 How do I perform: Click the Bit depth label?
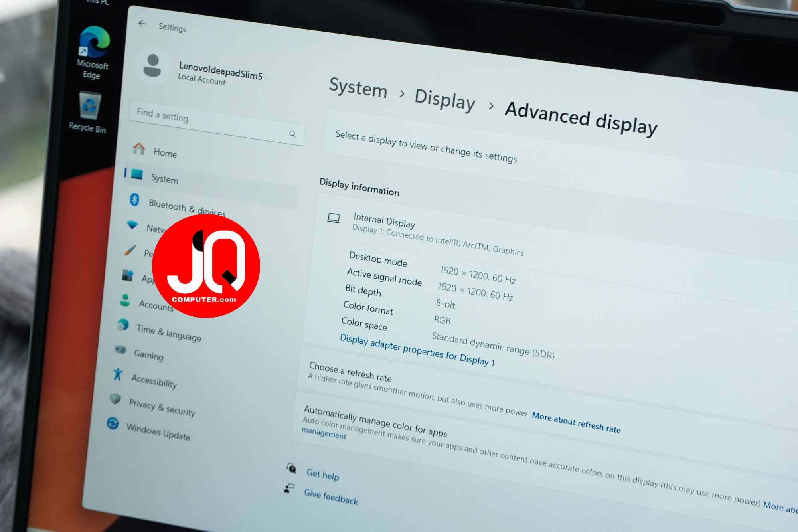tap(363, 290)
